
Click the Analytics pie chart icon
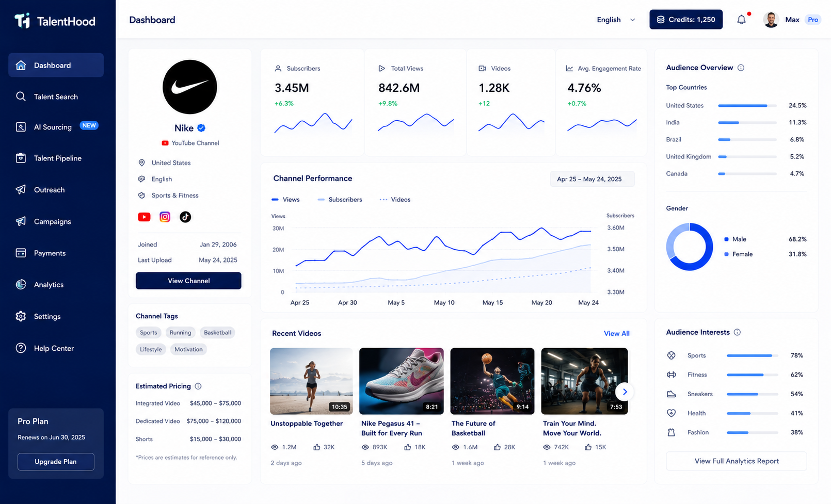(x=21, y=284)
